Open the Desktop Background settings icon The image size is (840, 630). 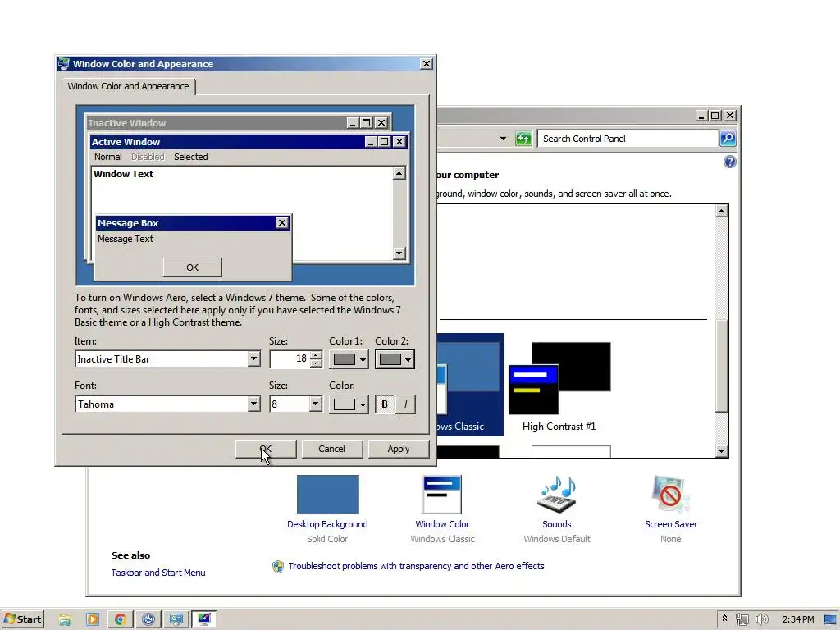tap(327, 495)
